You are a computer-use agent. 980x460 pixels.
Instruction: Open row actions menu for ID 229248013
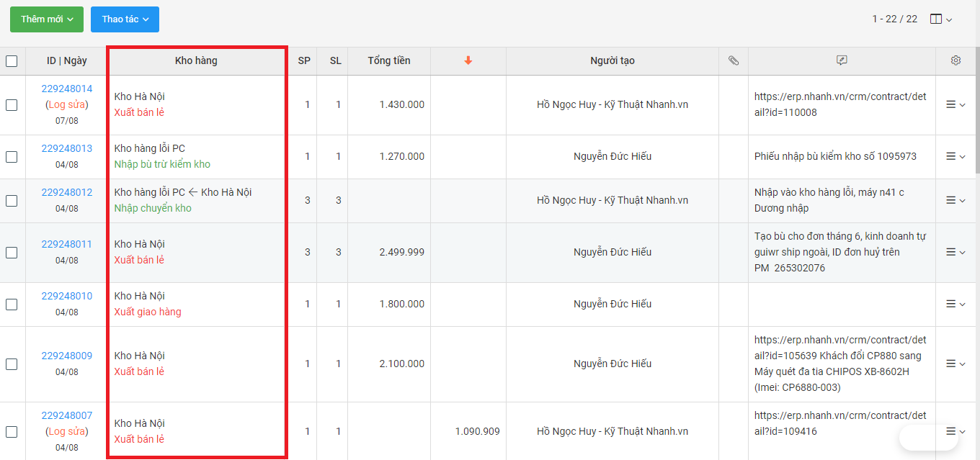coord(955,157)
